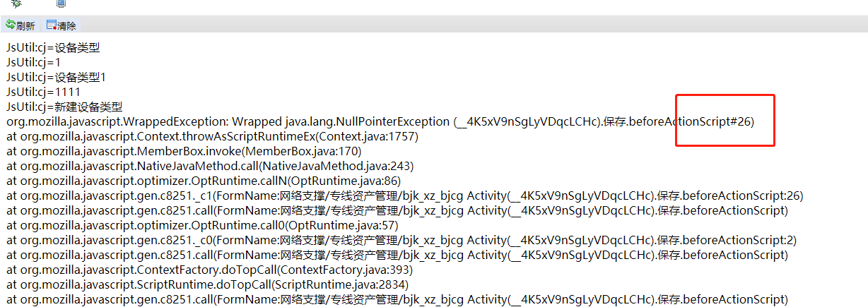Click inside the red highlighted beforeActionScript#26 box
The image size is (868, 307).
pyautogui.click(x=725, y=120)
